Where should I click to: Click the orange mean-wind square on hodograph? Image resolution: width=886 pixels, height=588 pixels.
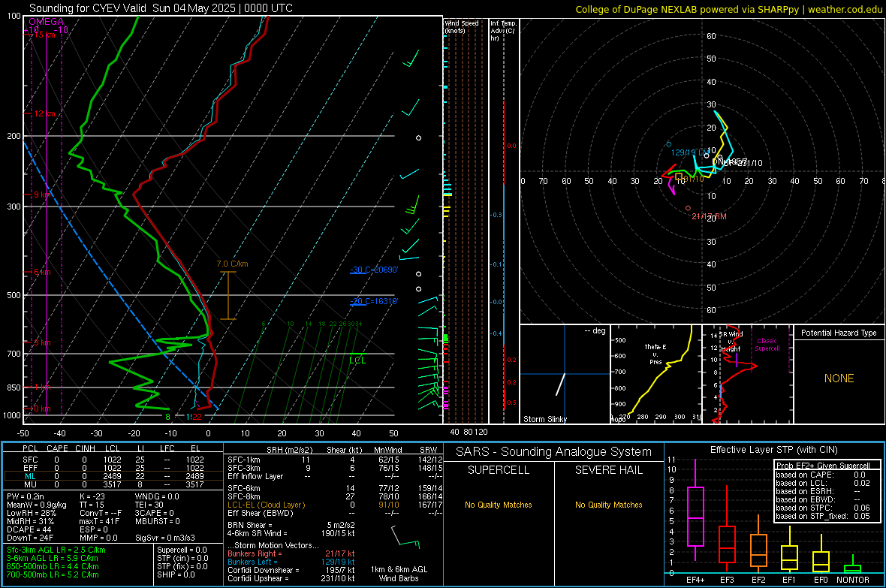click(679, 177)
